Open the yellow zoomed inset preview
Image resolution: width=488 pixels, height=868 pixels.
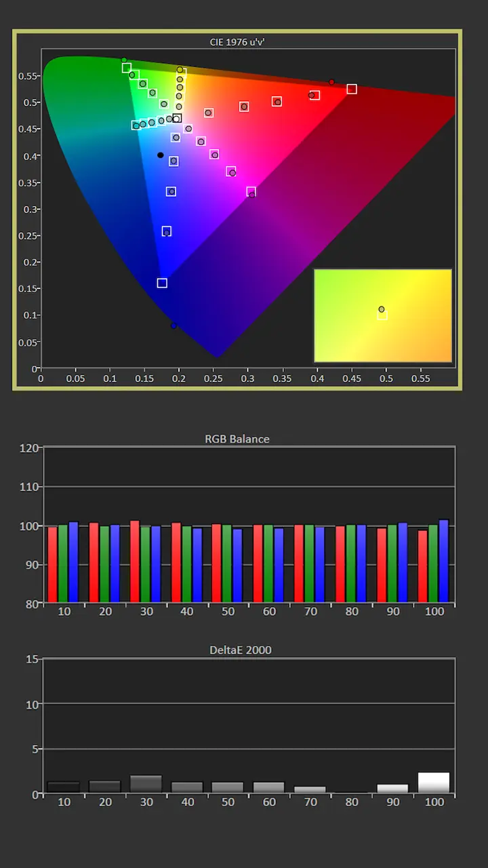click(x=383, y=315)
